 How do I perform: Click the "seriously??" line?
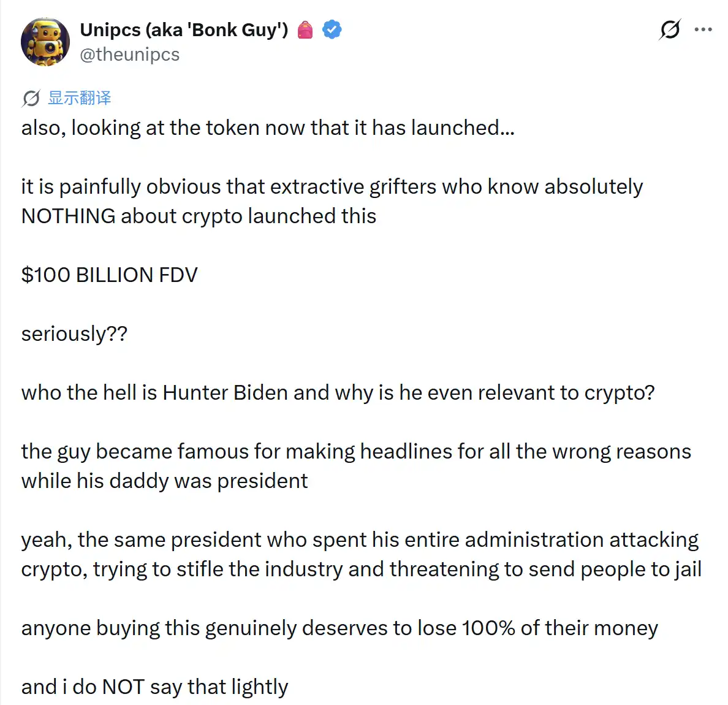click(74, 334)
